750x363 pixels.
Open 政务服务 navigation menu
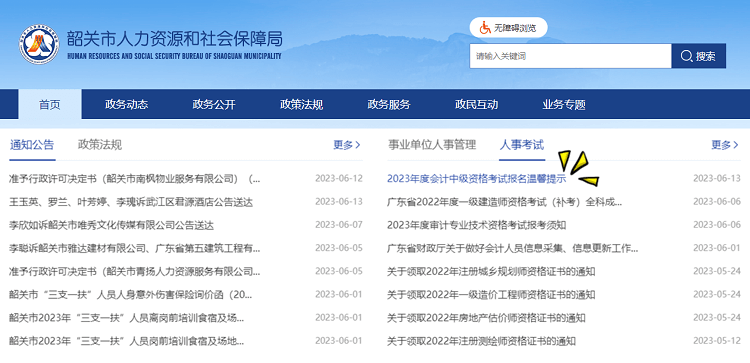pos(389,104)
